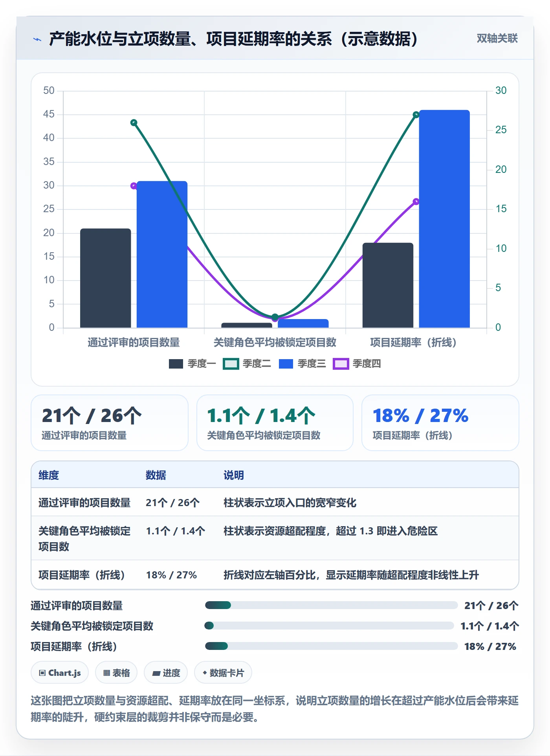The image size is (550, 756).
Task: Select the 表格 chip
Action: 116,673
